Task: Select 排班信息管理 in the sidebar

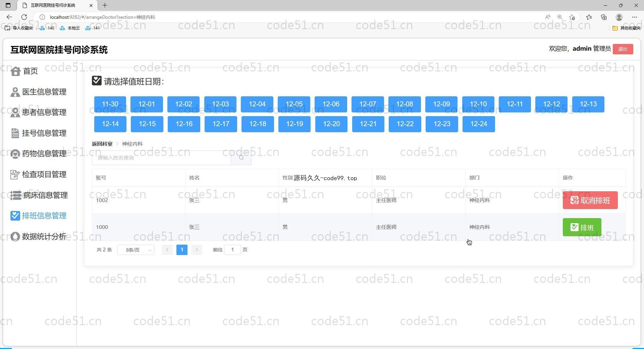Action: [x=38, y=216]
